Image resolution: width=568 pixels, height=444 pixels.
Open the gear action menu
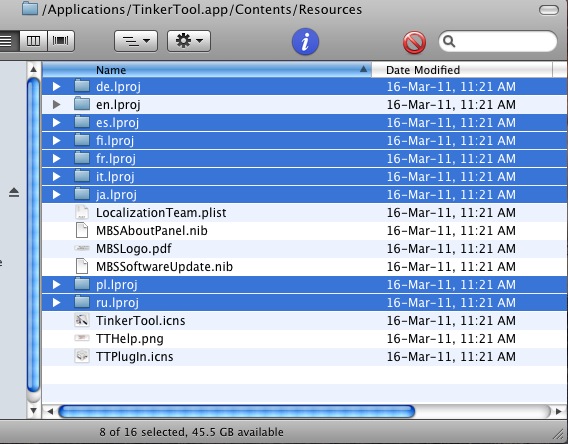189,41
